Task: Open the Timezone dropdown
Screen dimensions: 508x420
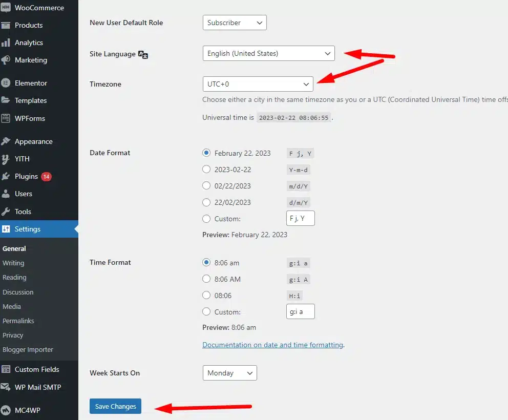Action: [258, 84]
